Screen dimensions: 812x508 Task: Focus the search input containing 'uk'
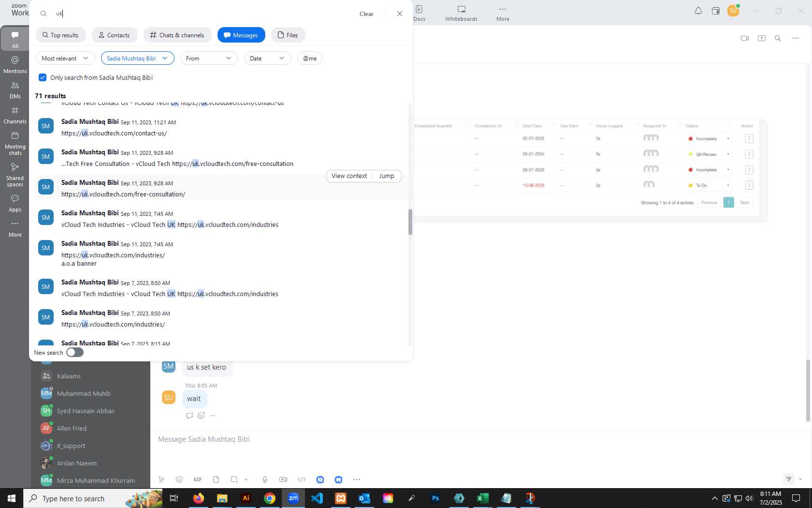coord(203,14)
